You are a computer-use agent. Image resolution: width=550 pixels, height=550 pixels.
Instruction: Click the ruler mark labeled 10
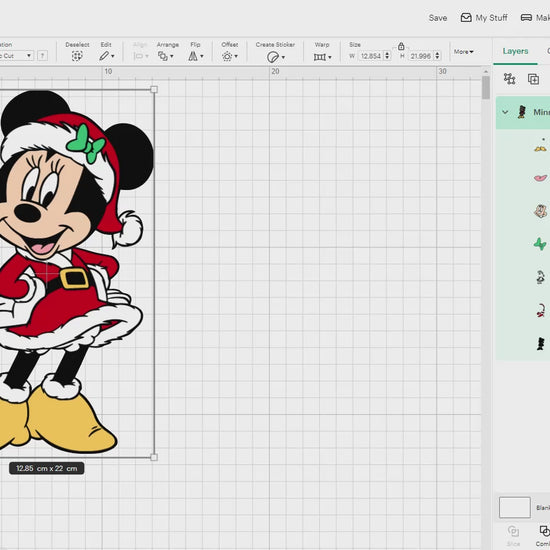108,71
